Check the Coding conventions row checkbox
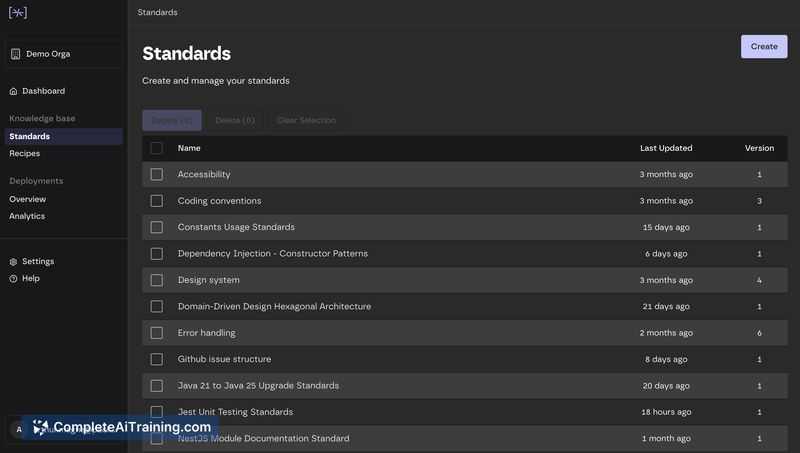The height and width of the screenshot is (453, 800). tap(157, 201)
